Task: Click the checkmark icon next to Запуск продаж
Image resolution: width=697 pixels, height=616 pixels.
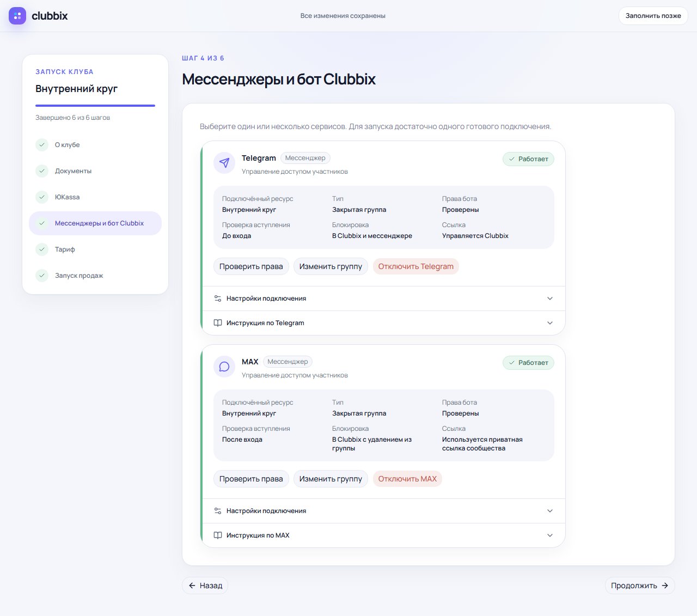Action: (42, 276)
